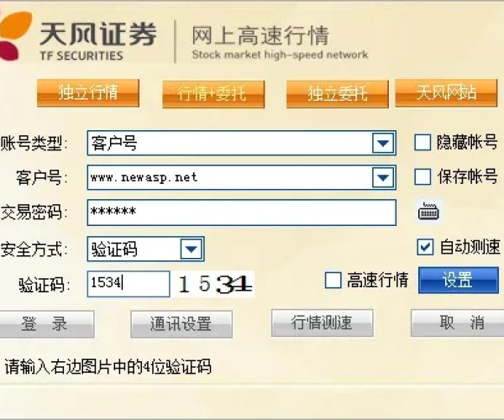The width and height of the screenshot is (504, 420).
Task: Tick the 高速行情 checkbox
Action: [333, 280]
